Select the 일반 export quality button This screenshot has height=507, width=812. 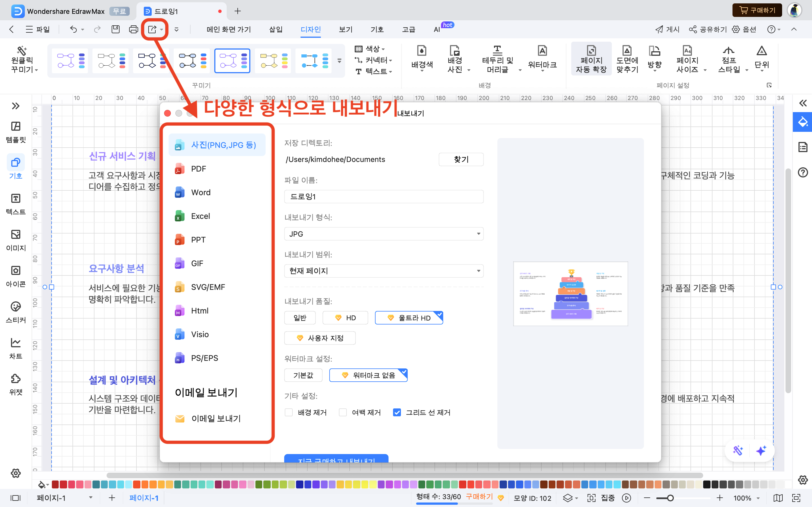tap(300, 317)
